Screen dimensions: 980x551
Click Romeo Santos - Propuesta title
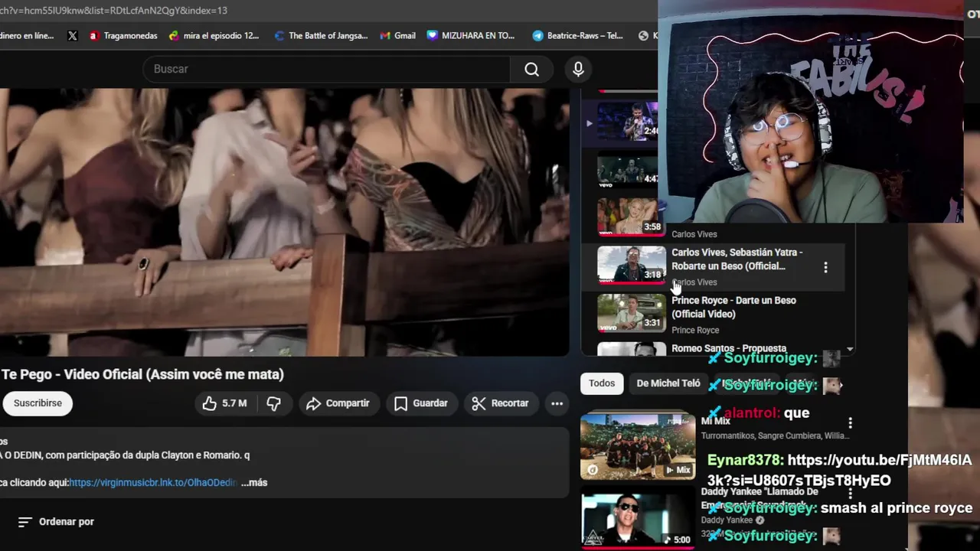coord(729,349)
